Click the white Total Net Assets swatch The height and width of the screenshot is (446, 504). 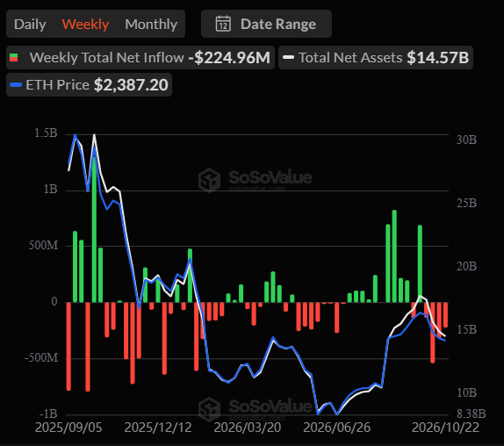(288, 58)
